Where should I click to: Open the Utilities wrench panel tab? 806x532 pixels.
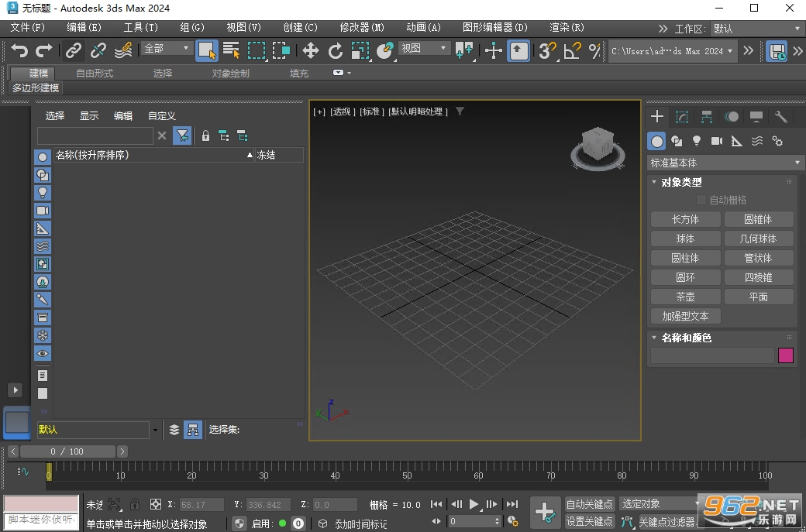(781, 117)
